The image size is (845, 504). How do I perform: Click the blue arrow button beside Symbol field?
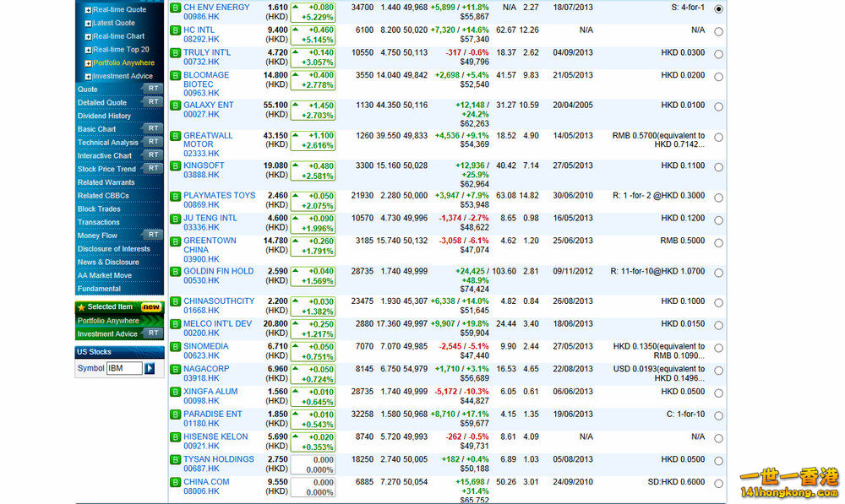(150, 368)
